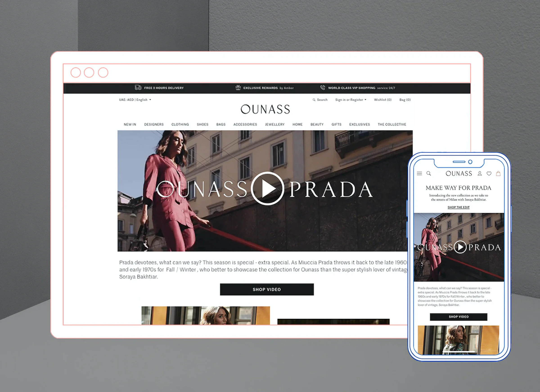Open the ACCESSORIES menu
The height and width of the screenshot is (392, 540).
tap(245, 124)
